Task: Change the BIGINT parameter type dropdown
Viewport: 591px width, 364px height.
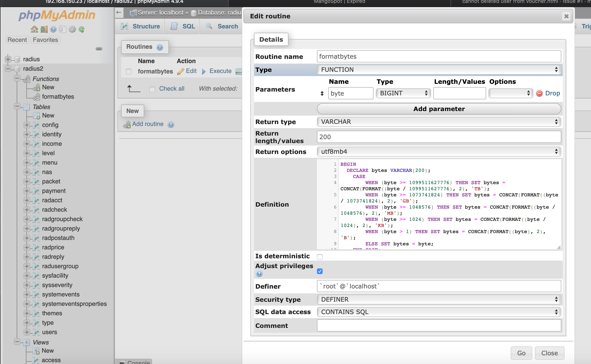Action: (x=403, y=93)
